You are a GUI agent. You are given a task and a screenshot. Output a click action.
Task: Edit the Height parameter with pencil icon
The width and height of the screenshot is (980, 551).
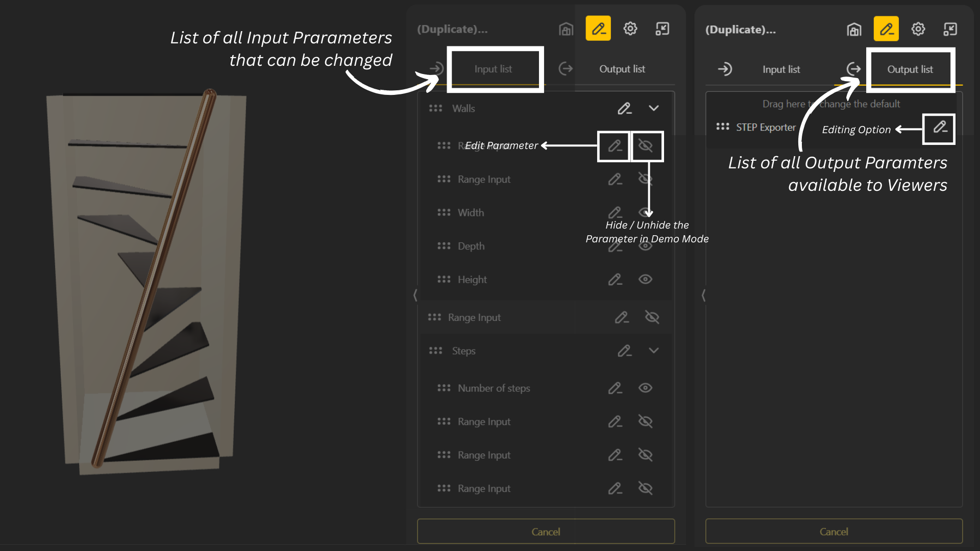[x=615, y=280]
